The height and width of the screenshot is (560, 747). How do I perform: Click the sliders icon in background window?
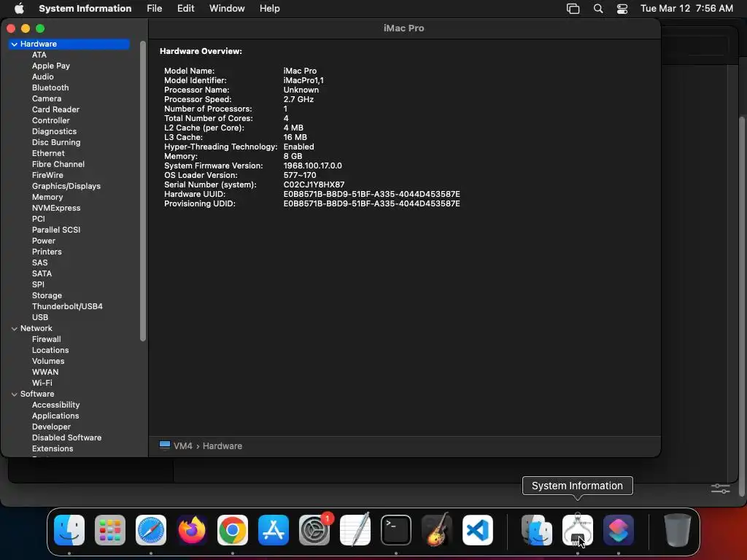click(x=720, y=488)
